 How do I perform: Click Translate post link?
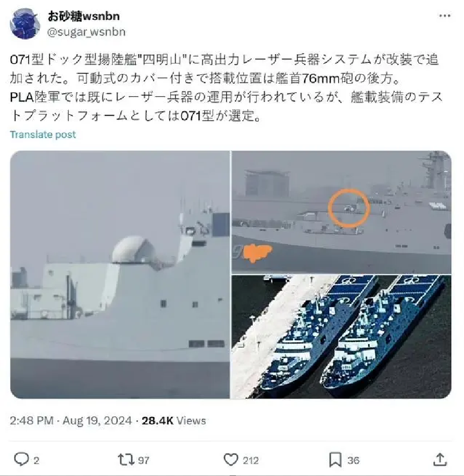coord(43,135)
